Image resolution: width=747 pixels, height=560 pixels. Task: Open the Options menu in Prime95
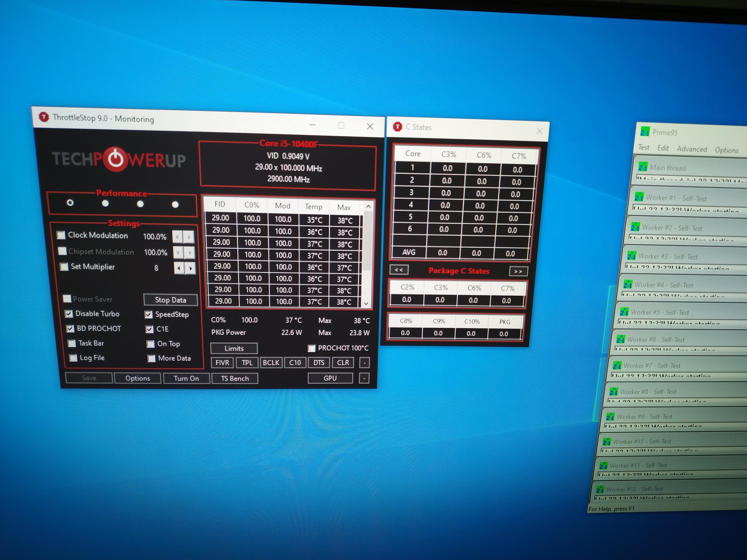point(726,150)
